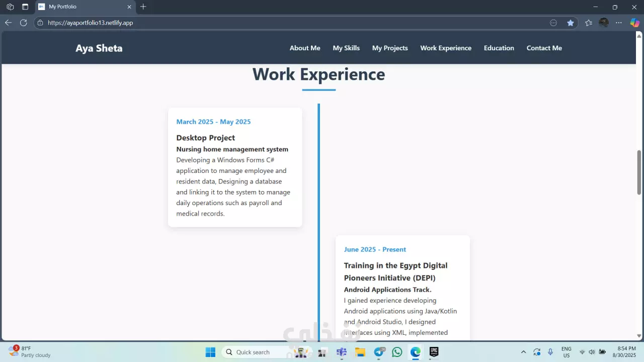The height and width of the screenshot is (362, 644).
Task: Open a new browser tab
Action: 143,7
